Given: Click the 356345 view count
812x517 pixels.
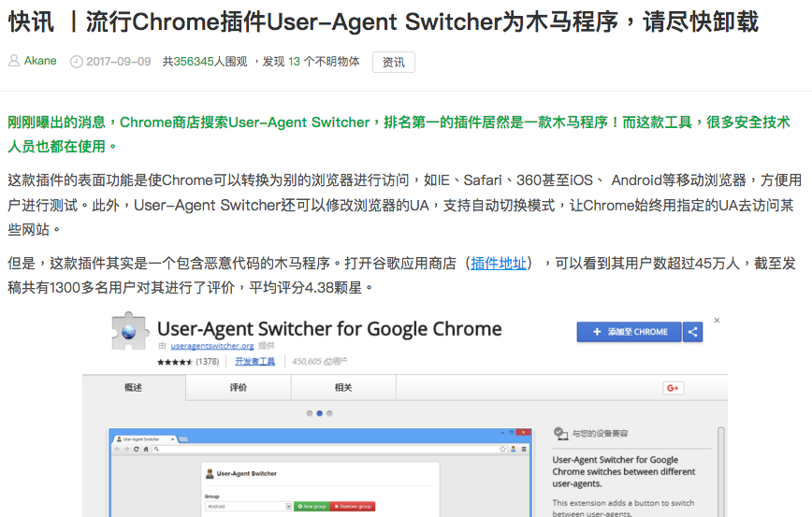Looking at the screenshot, I should coord(194,62).
